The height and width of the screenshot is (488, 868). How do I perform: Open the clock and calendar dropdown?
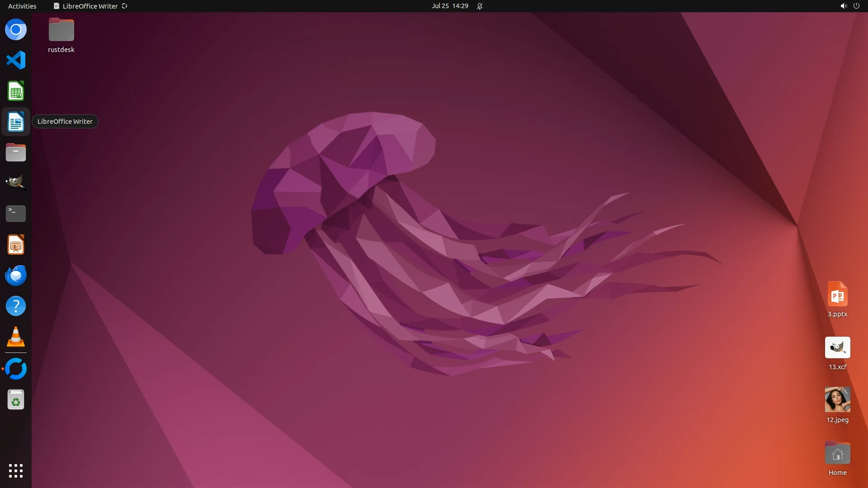pyautogui.click(x=449, y=6)
